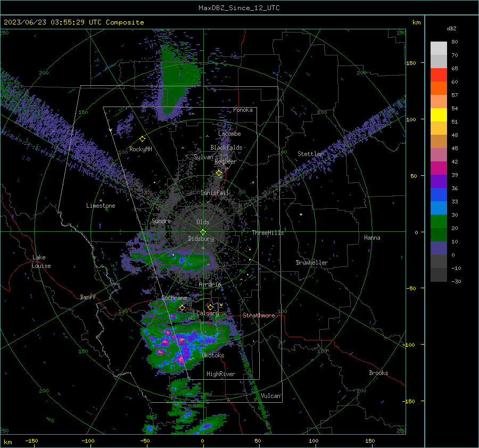Pick the dark gray -10 to 0 swatch
This screenshot has width=479, height=448.
point(439,261)
